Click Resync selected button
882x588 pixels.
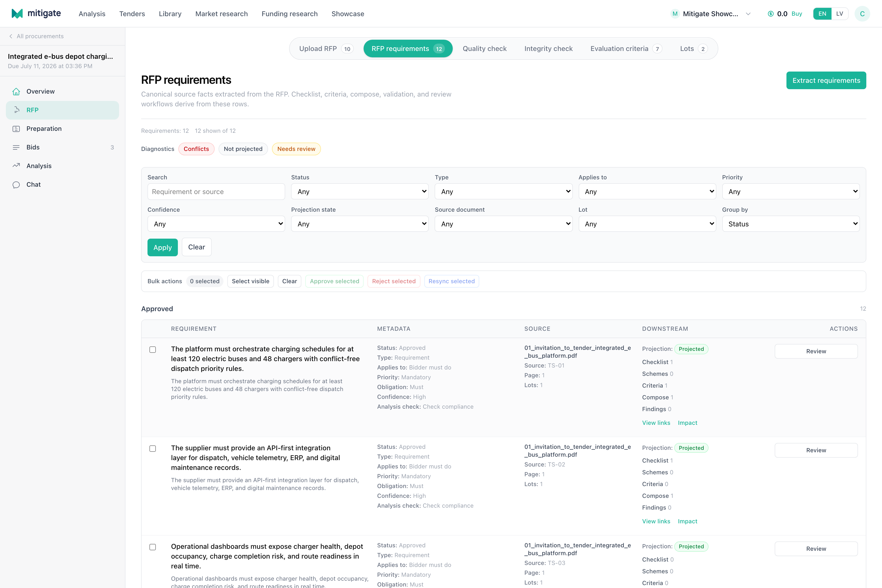point(452,281)
